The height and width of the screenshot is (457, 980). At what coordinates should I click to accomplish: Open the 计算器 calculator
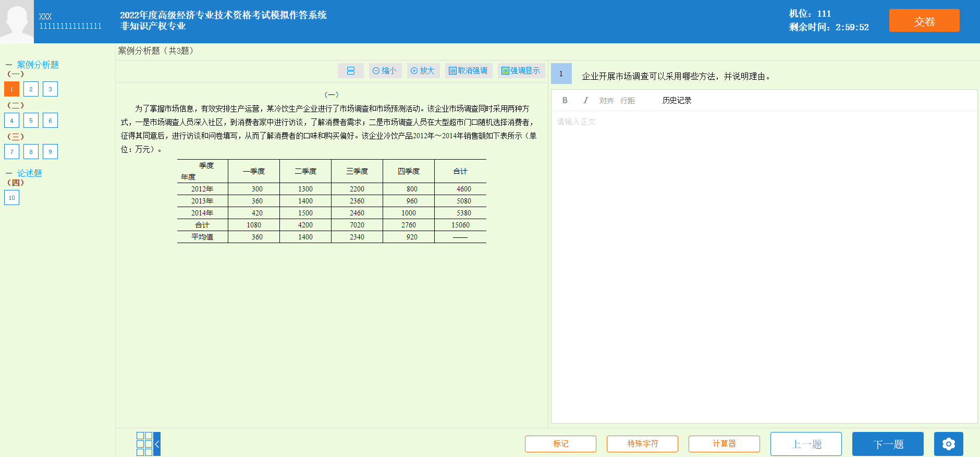(x=724, y=444)
